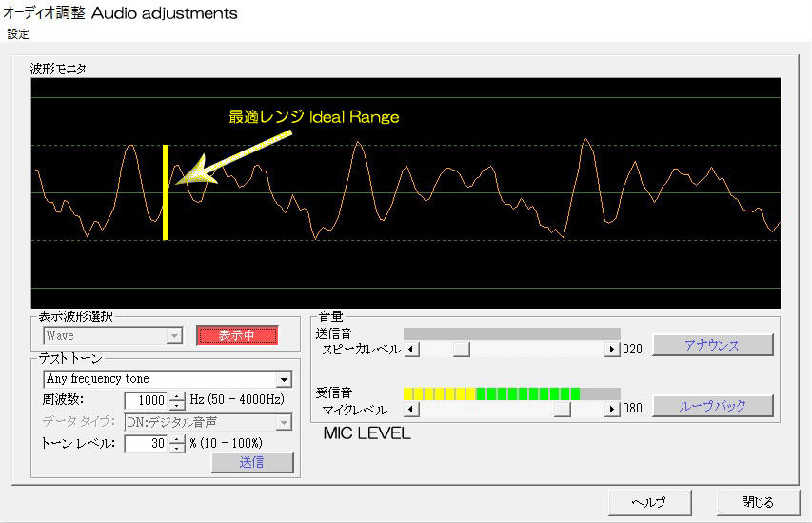Open the 設定 menu

tap(18, 34)
